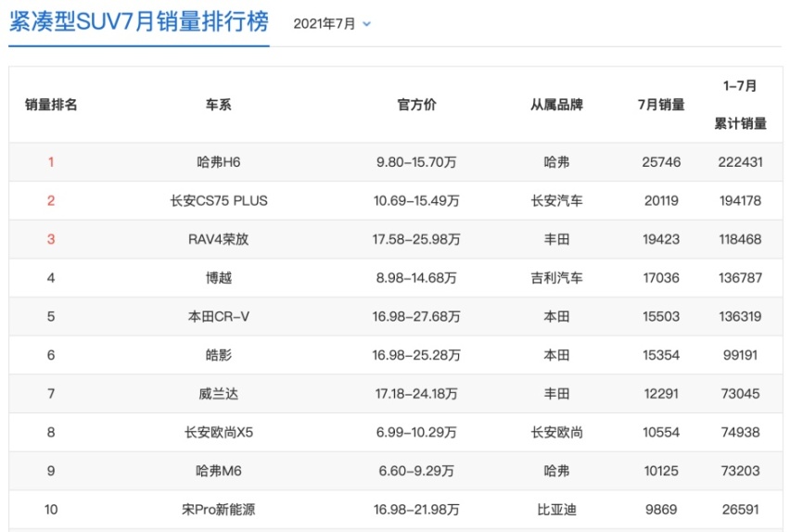The width and height of the screenshot is (790, 532).
Task: Open the 博越 car series link
Action: pos(218,278)
